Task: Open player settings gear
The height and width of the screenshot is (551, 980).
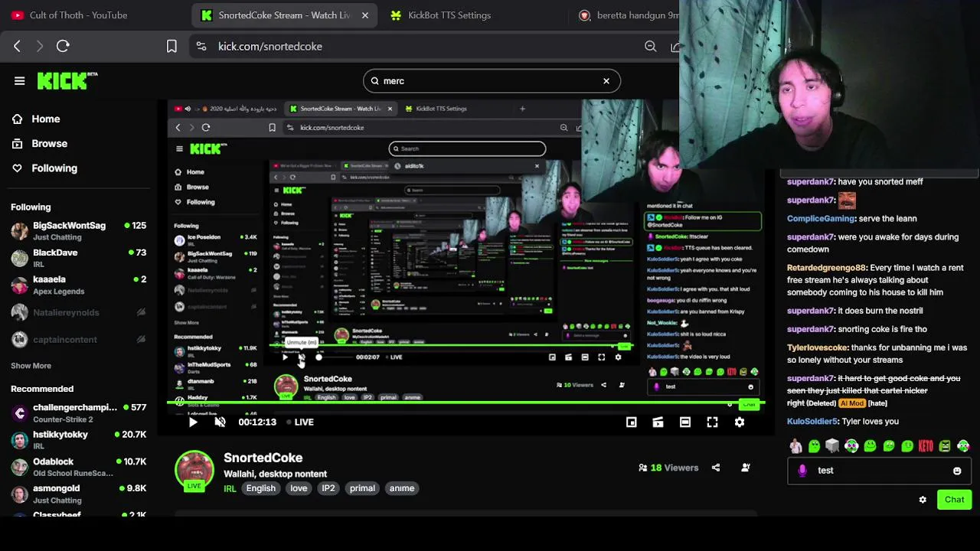Action: point(740,422)
